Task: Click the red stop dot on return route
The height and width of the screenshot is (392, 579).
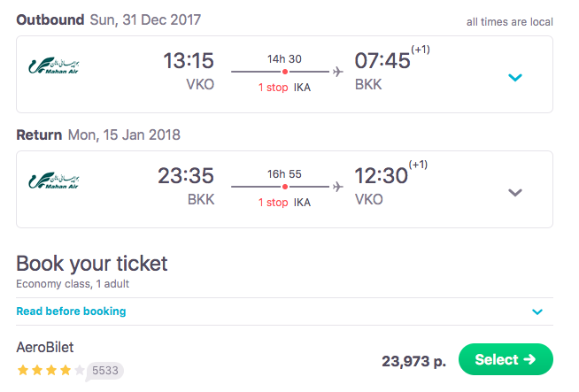Action: pos(285,187)
